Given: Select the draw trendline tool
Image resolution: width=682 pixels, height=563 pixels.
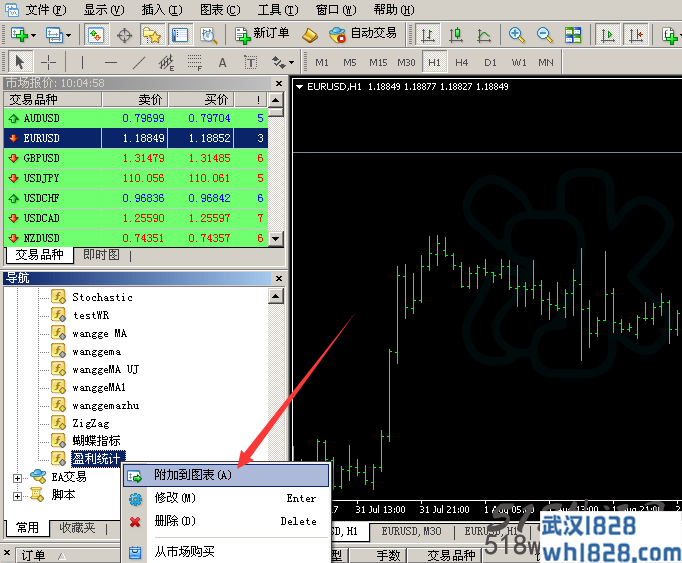Looking at the screenshot, I should pos(139,62).
